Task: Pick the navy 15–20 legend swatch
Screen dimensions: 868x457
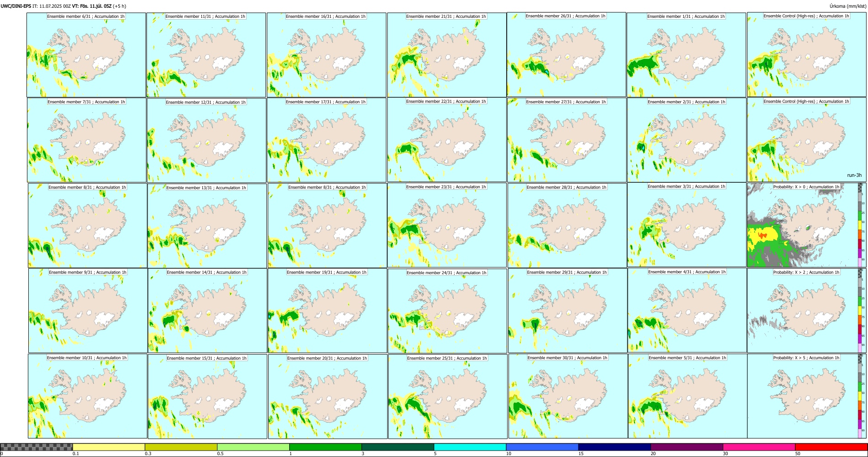Action: click(614, 447)
